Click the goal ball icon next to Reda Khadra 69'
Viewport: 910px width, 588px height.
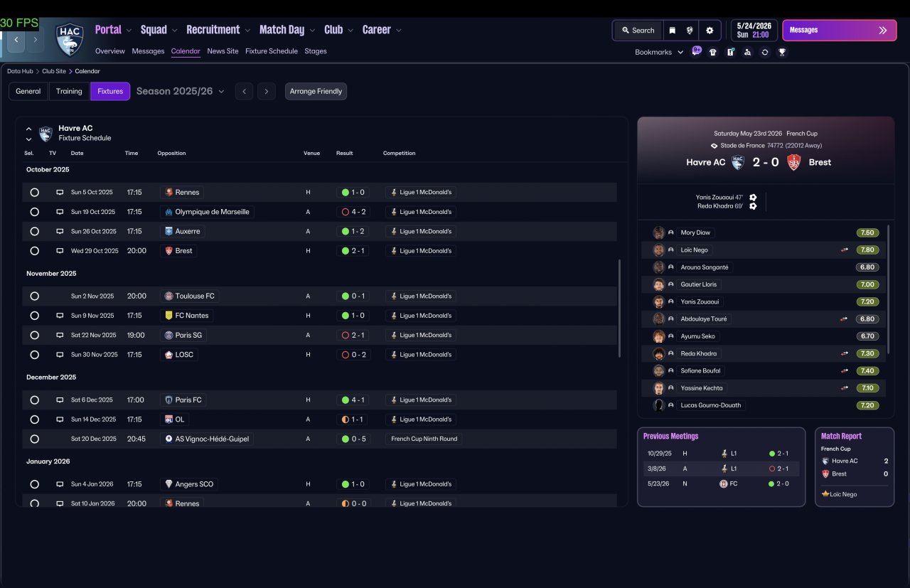(x=753, y=206)
